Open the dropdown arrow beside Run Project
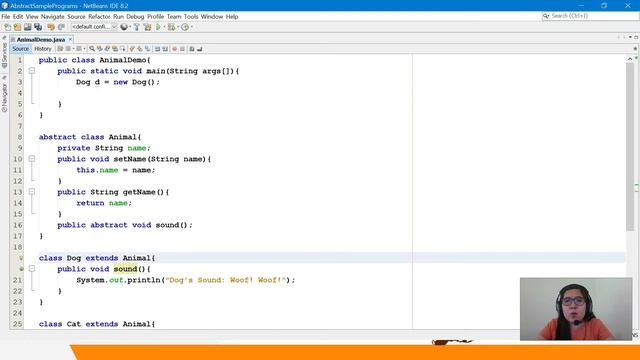This screenshot has height=360, width=640. click(164, 27)
